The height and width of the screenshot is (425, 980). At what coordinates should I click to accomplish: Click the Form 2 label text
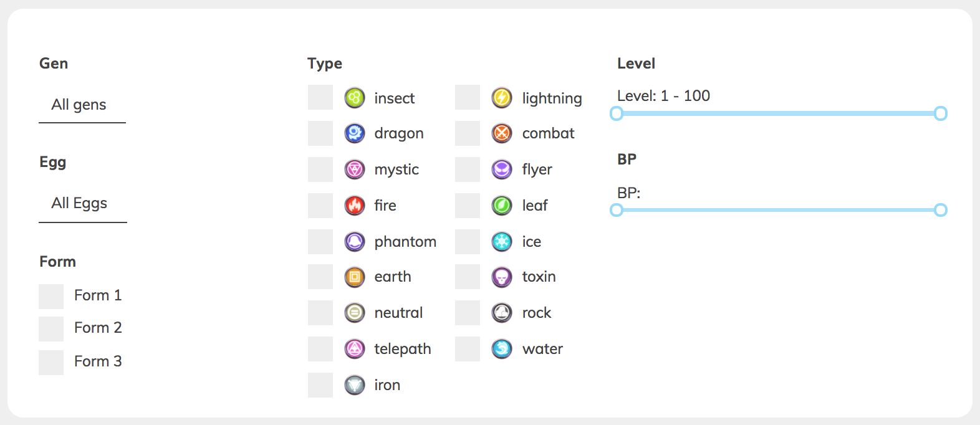point(98,328)
